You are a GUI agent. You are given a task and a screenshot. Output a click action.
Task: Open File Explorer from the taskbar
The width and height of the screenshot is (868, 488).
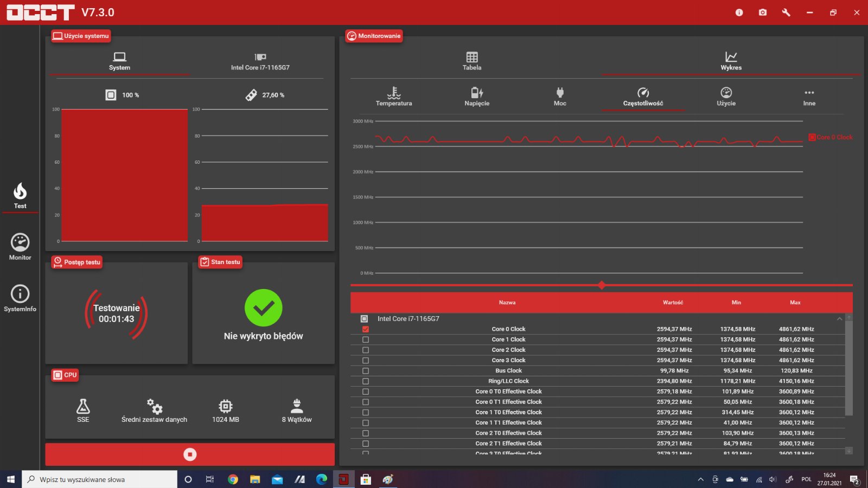pyautogui.click(x=255, y=479)
